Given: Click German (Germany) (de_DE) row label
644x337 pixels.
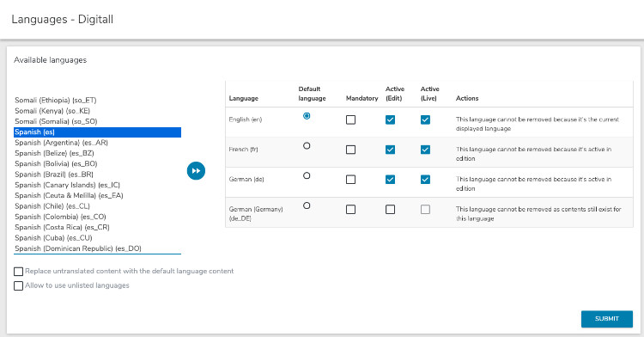Looking at the screenshot, I should [256, 214].
